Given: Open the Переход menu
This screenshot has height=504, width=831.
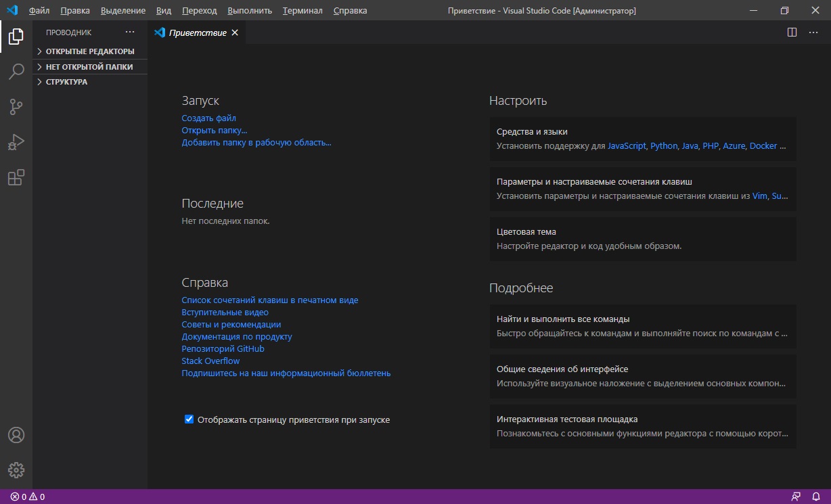Looking at the screenshot, I should point(200,11).
